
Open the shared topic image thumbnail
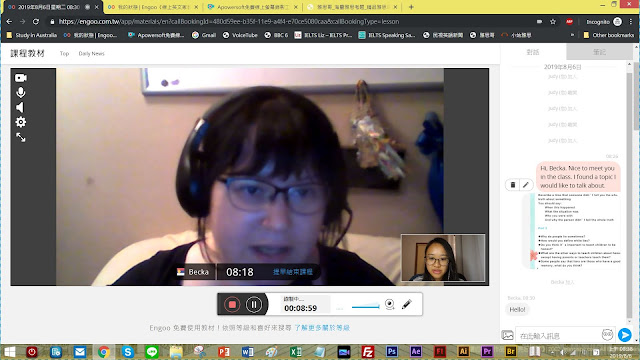575,231
